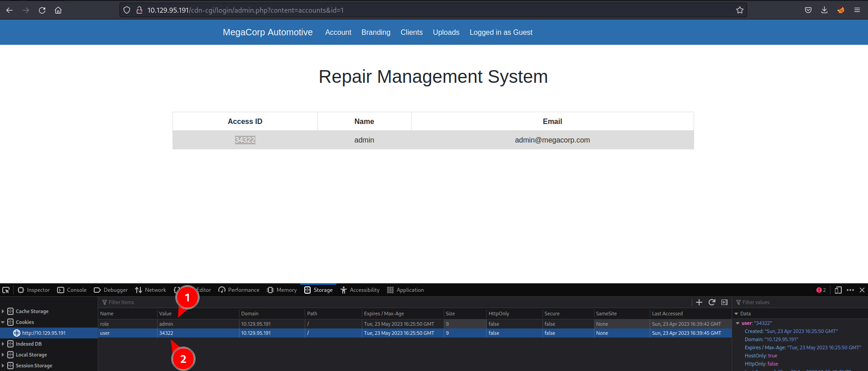Collapse the user data entry
868x371 pixels.
click(x=738, y=323)
